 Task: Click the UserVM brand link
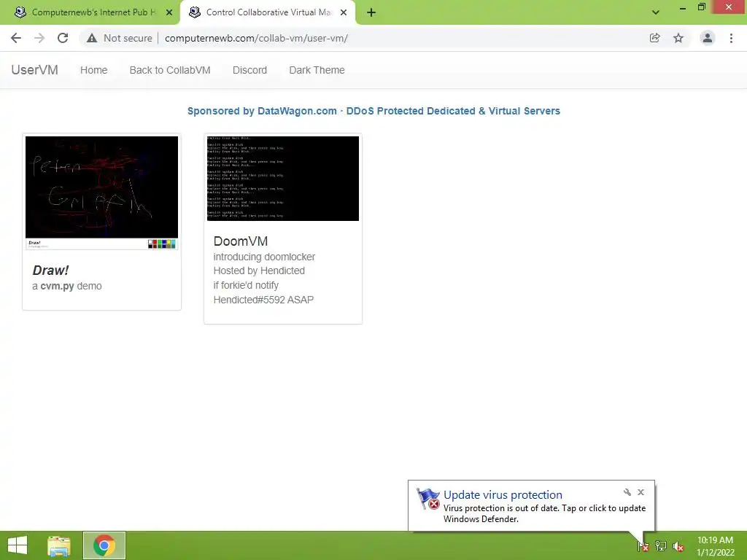[x=35, y=70]
